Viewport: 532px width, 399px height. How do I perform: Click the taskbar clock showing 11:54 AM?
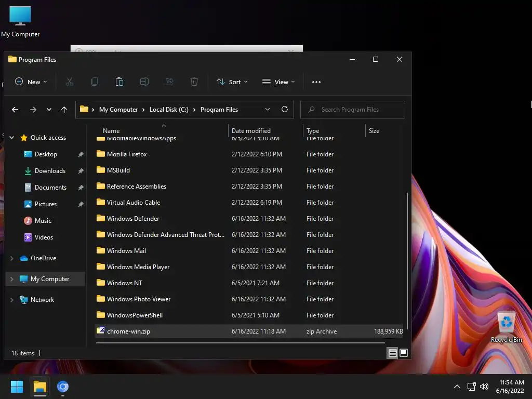click(x=510, y=387)
